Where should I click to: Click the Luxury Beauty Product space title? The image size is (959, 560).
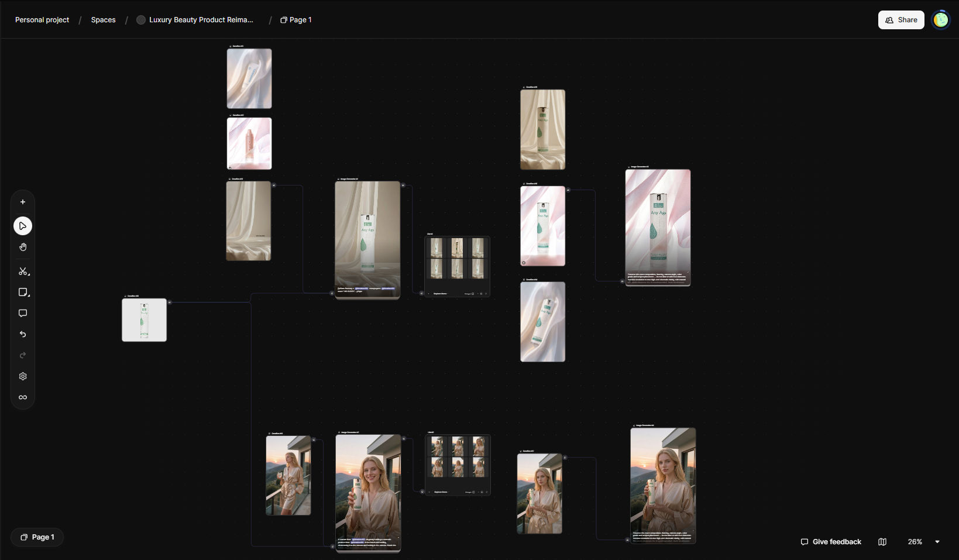coord(201,20)
